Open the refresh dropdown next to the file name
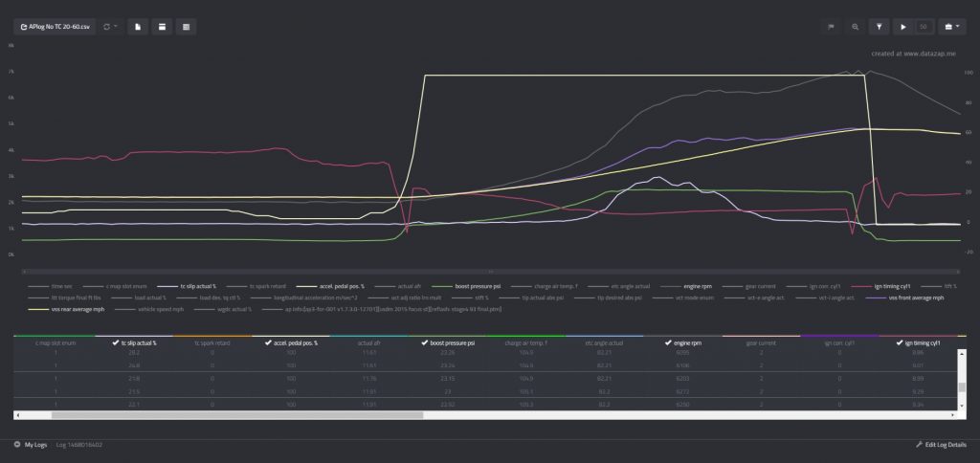 (x=110, y=27)
